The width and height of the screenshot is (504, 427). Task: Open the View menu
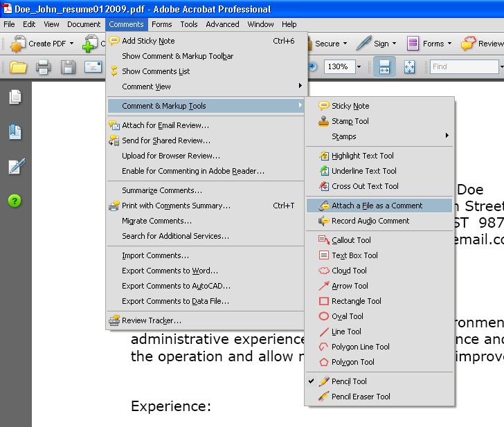51,24
